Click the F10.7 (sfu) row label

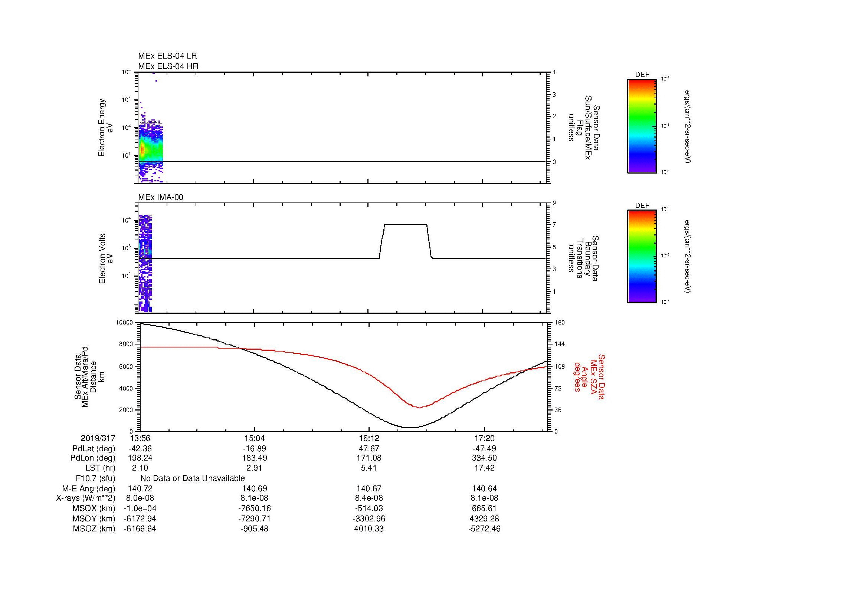[95, 478]
